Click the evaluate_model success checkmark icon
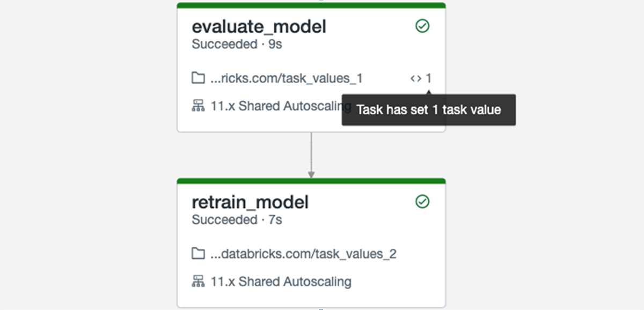 [x=422, y=26]
